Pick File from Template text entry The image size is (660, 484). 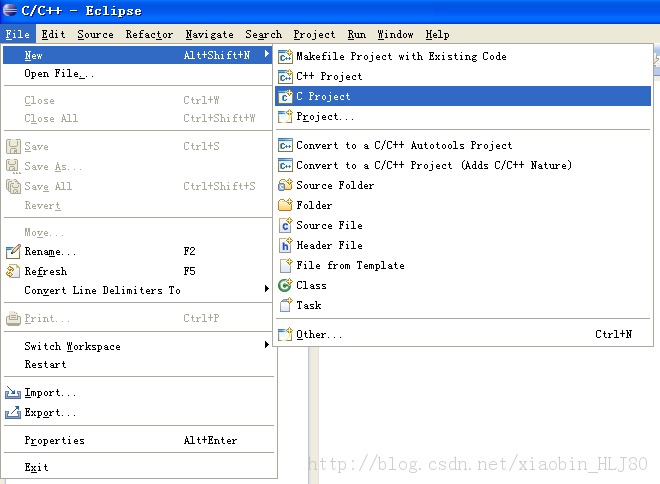351,265
